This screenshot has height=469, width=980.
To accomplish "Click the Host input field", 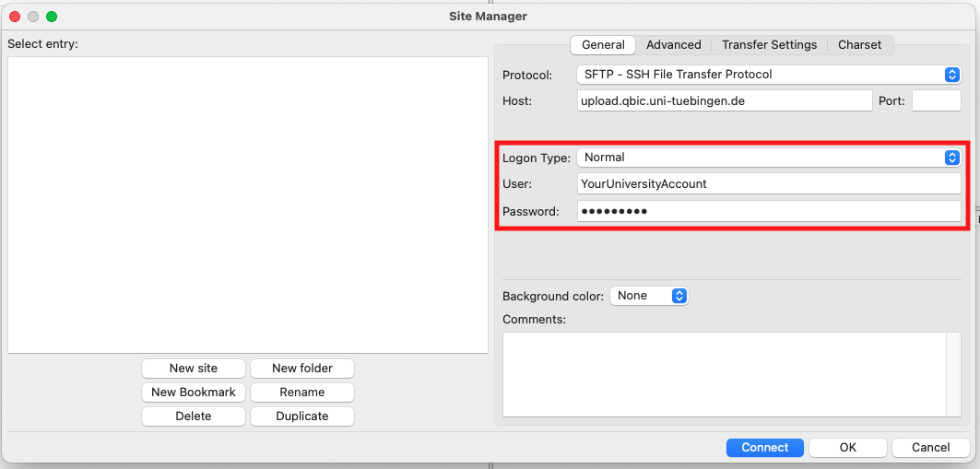I will [x=724, y=100].
